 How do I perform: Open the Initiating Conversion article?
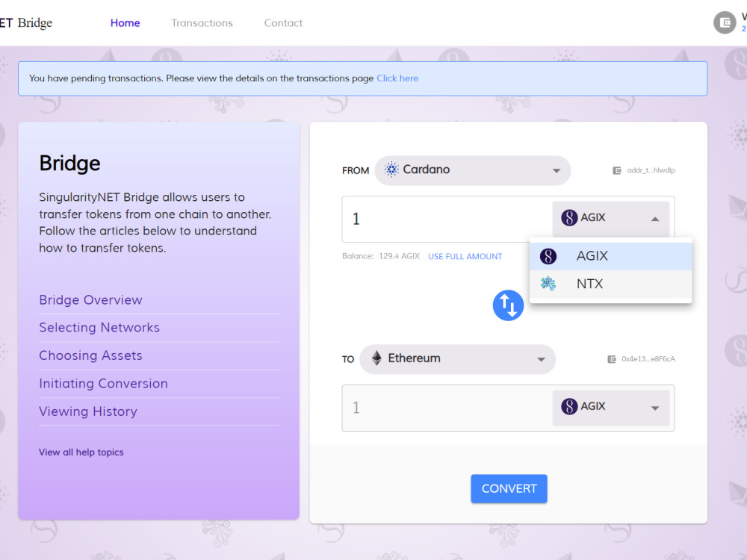coord(103,384)
